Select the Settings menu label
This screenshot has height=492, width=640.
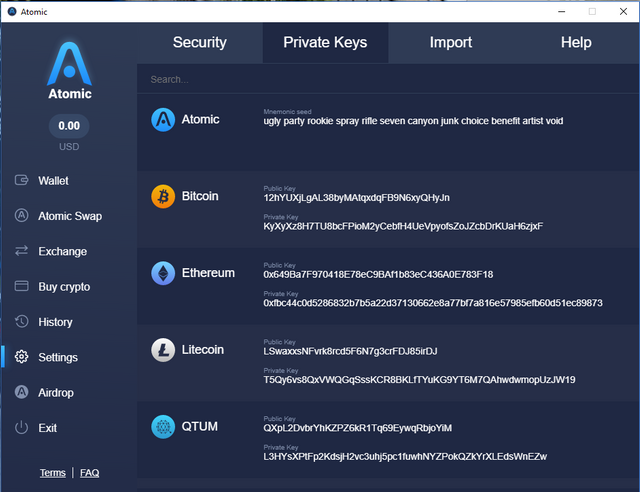coord(58,358)
